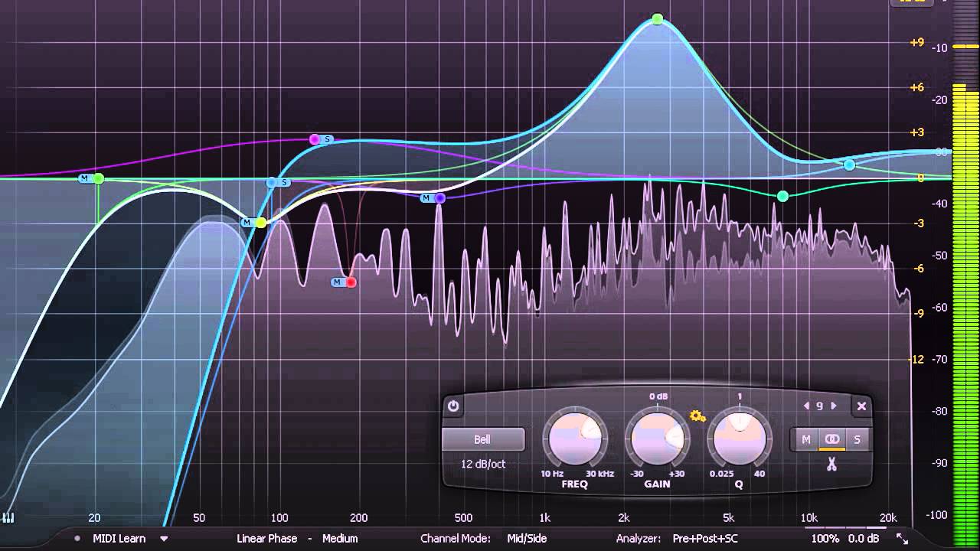Split the band with the scissors icon
Screen dimensions: 980x551
(831, 465)
